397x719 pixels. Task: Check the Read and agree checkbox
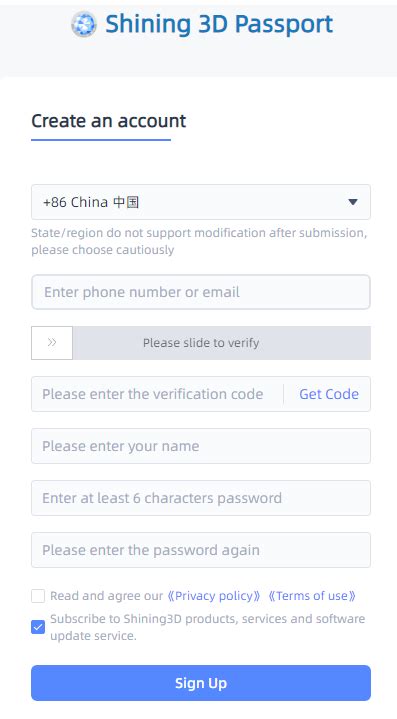38,596
